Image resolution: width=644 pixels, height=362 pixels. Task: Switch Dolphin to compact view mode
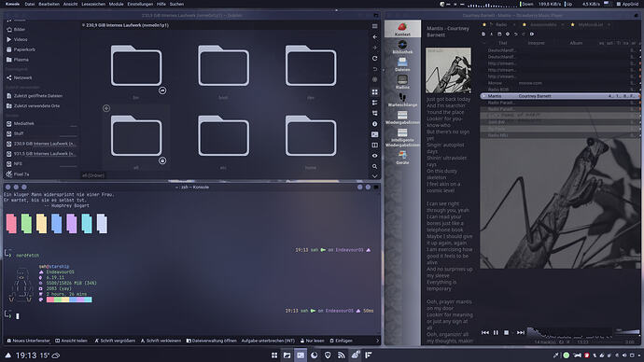pyautogui.click(x=374, y=103)
